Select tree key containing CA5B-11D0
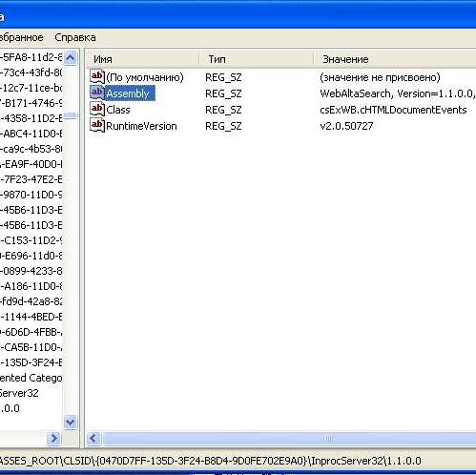This screenshot has height=475, width=476. [31, 347]
